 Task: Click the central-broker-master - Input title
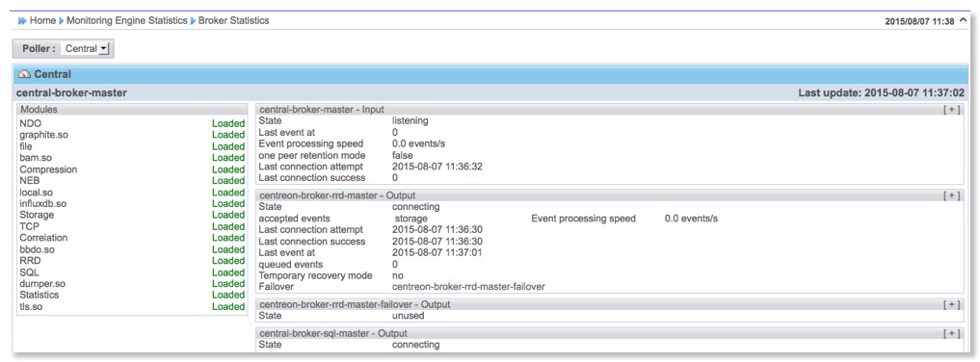coord(321,109)
